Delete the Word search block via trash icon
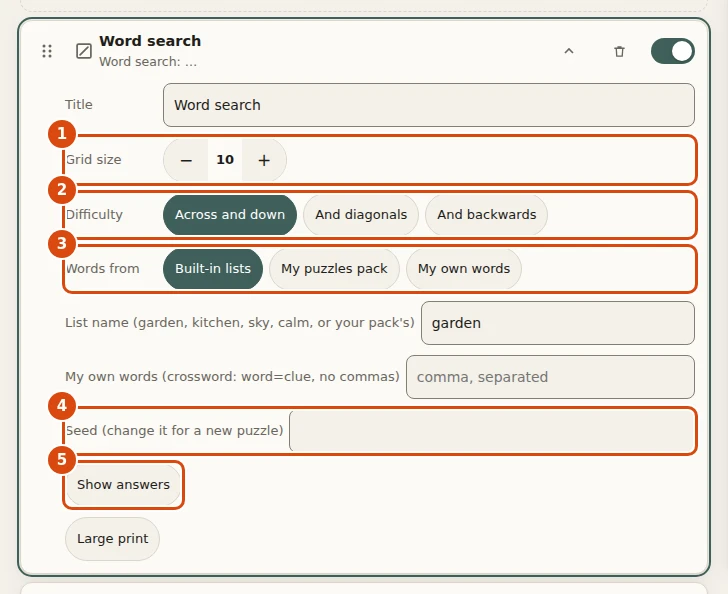 tap(619, 51)
